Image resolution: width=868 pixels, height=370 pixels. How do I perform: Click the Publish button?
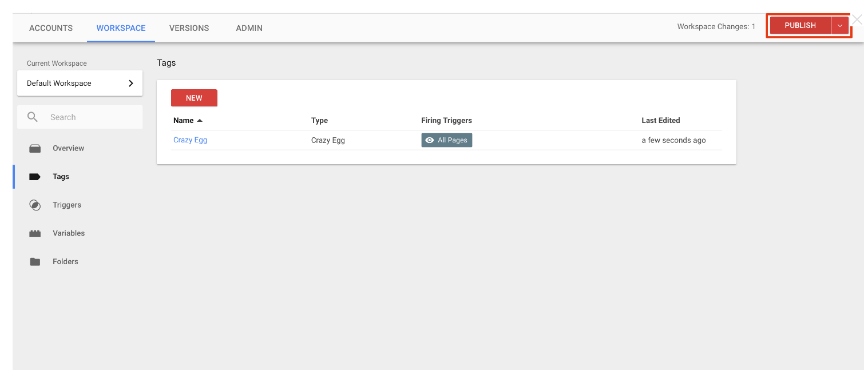[800, 26]
